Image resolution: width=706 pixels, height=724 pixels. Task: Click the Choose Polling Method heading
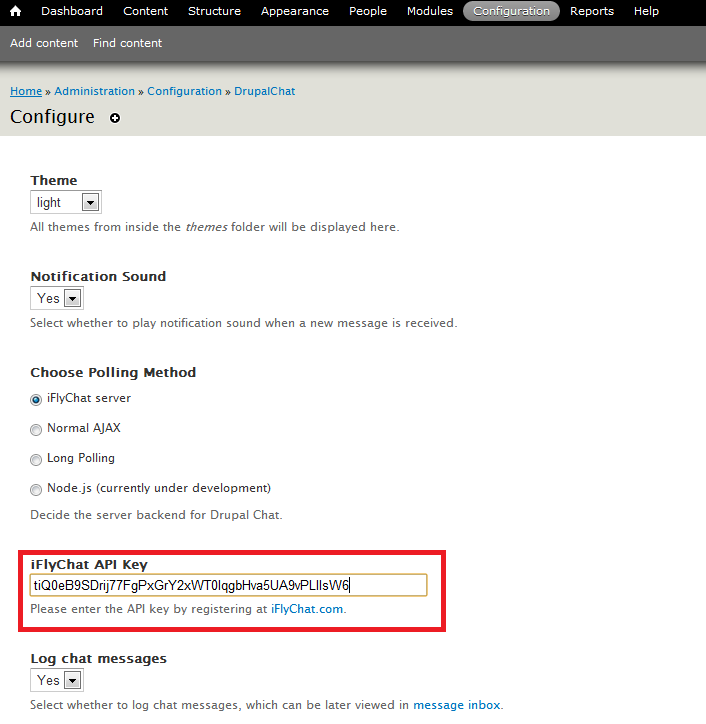pyautogui.click(x=113, y=372)
